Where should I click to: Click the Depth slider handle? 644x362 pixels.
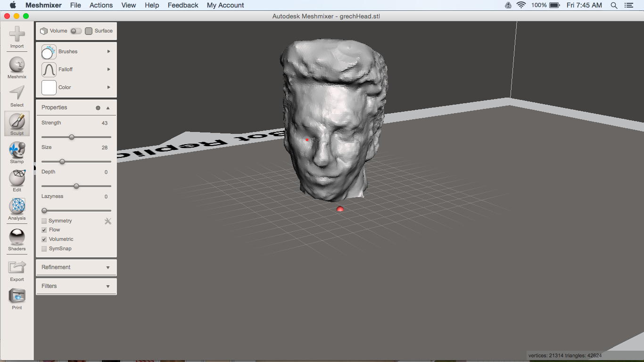[x=76, y=186]
